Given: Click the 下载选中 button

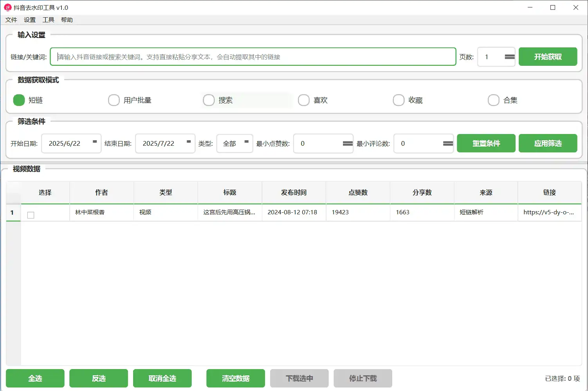Looking at the screenshot, I should pos(299,378).
